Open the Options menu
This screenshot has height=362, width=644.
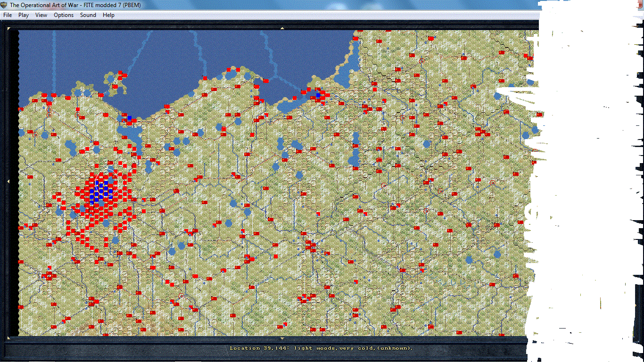point(64,15)
